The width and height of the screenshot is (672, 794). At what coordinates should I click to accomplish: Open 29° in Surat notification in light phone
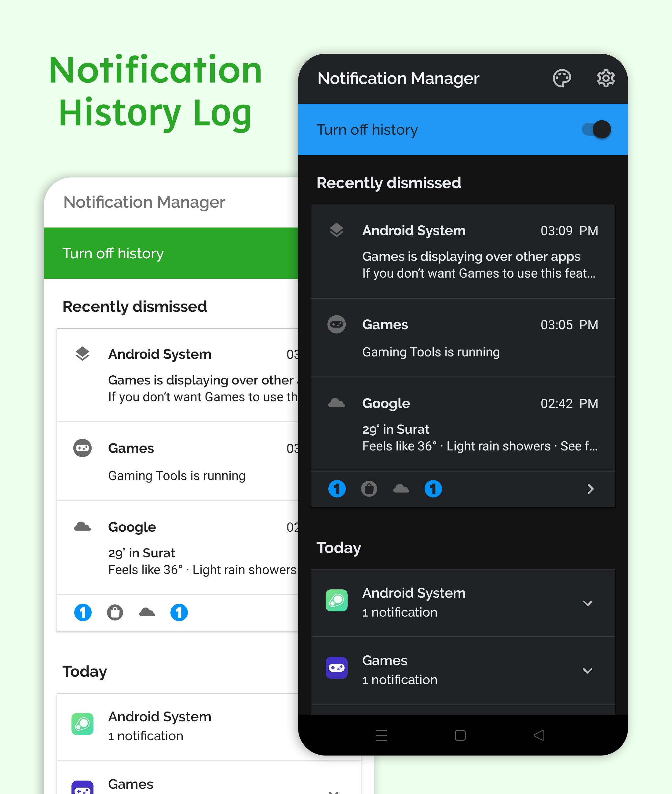[x=177, y=548]
